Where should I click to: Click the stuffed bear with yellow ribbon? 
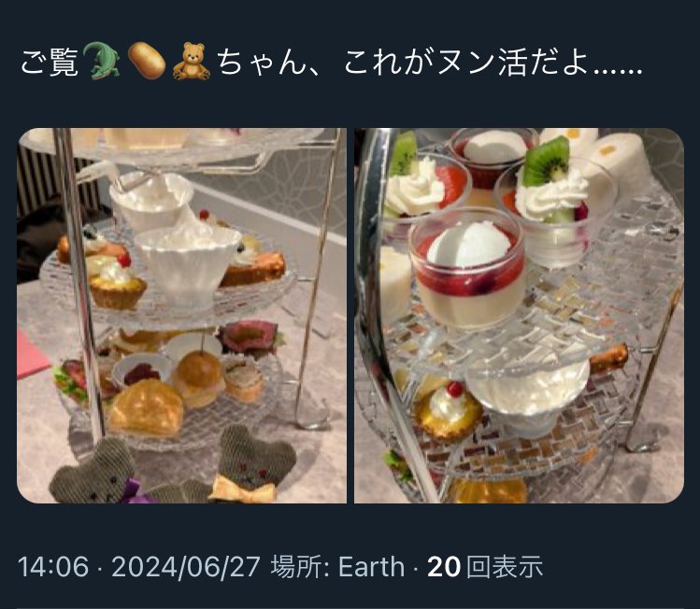pos(253,464)
